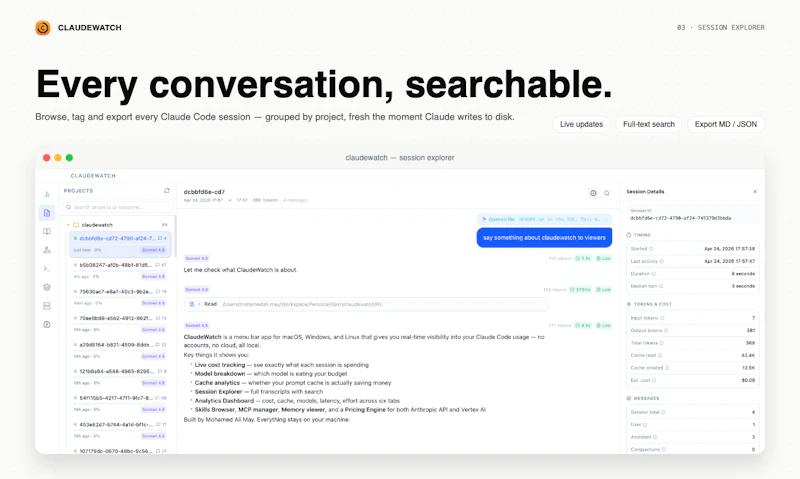
Task: Select session a29d5164-b821-4509-8dde...
Action: (120, 350)
